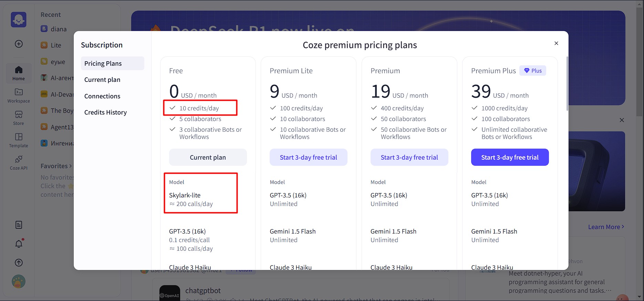Open the notifications bell icon

(x=19, y=244)
